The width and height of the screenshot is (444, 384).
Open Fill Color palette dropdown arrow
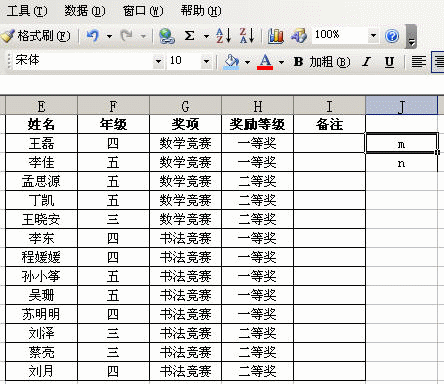(247, 62)
